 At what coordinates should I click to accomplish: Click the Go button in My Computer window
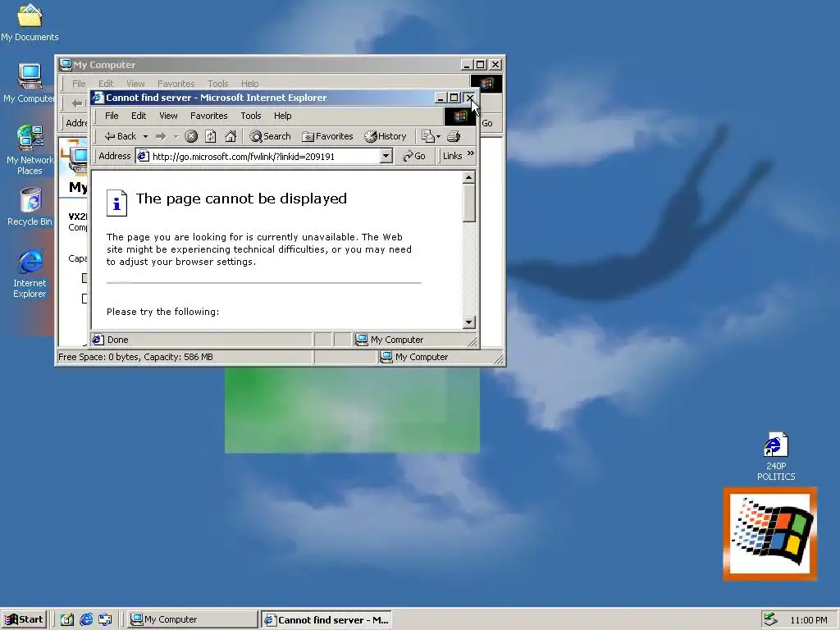[487, 123]
